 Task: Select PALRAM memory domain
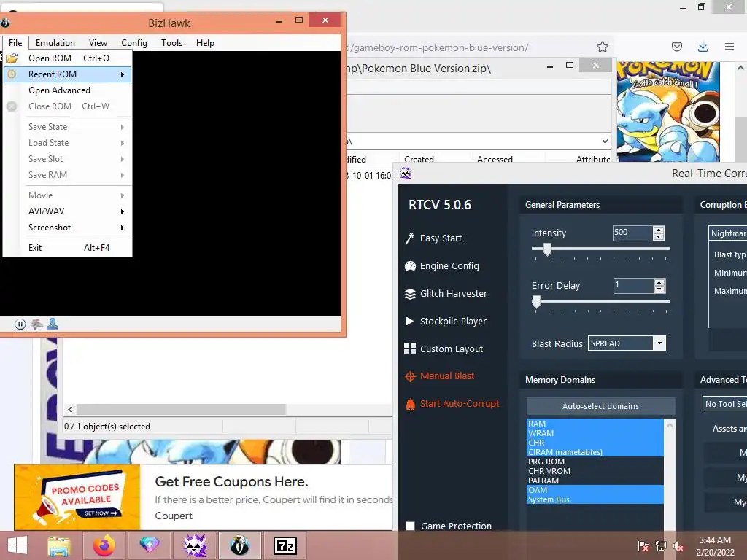coord(595,481)
